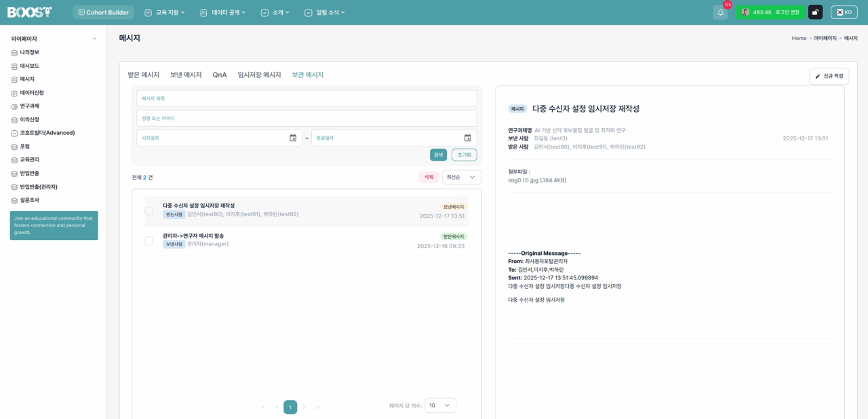Go to next page arrow in pagination

coord(304,407)
